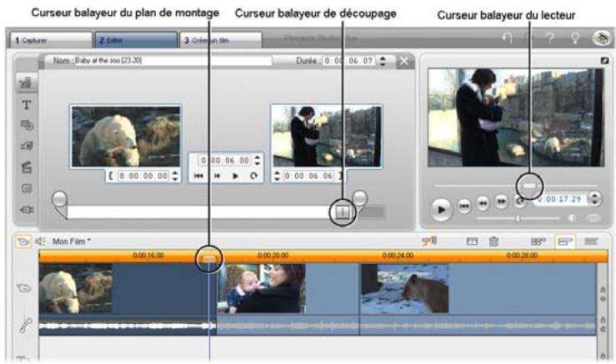
Task: Select the baby and mother clip
Action: pos(288,288)
